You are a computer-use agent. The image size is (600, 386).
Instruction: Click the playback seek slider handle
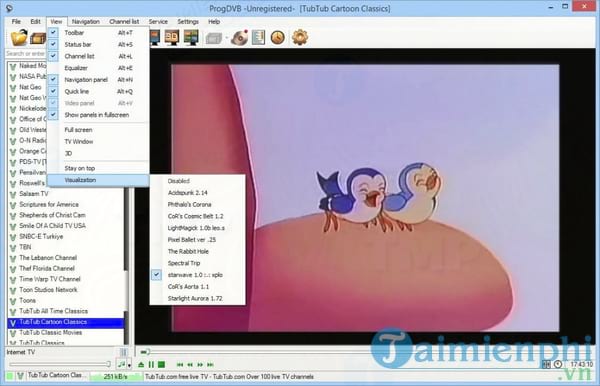[145, 352]
